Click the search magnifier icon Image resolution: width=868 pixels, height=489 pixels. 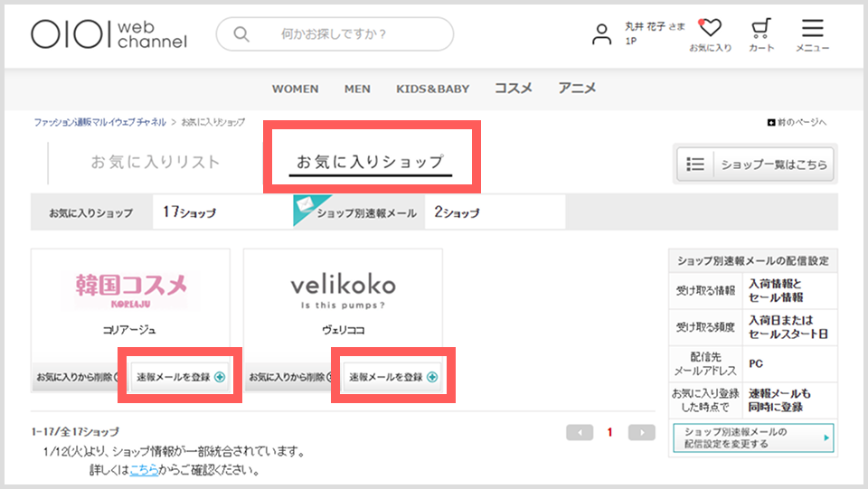241,34
